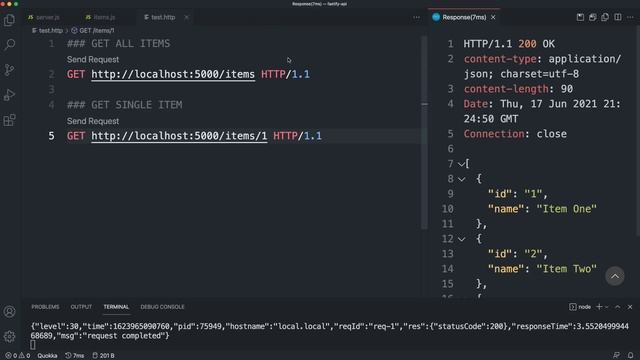Click the '### GET ALL ITEMS' comment line
This screenshot has height=360, width=640.
coord(118,44)
